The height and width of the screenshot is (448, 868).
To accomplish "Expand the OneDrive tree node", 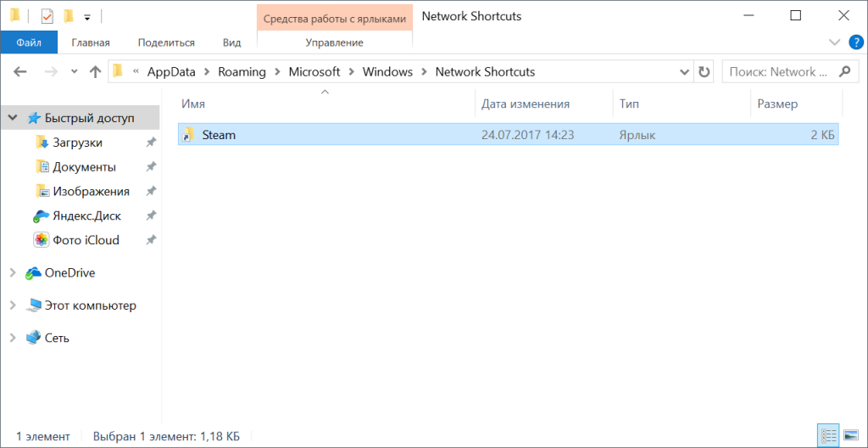I will pos(12,273).
